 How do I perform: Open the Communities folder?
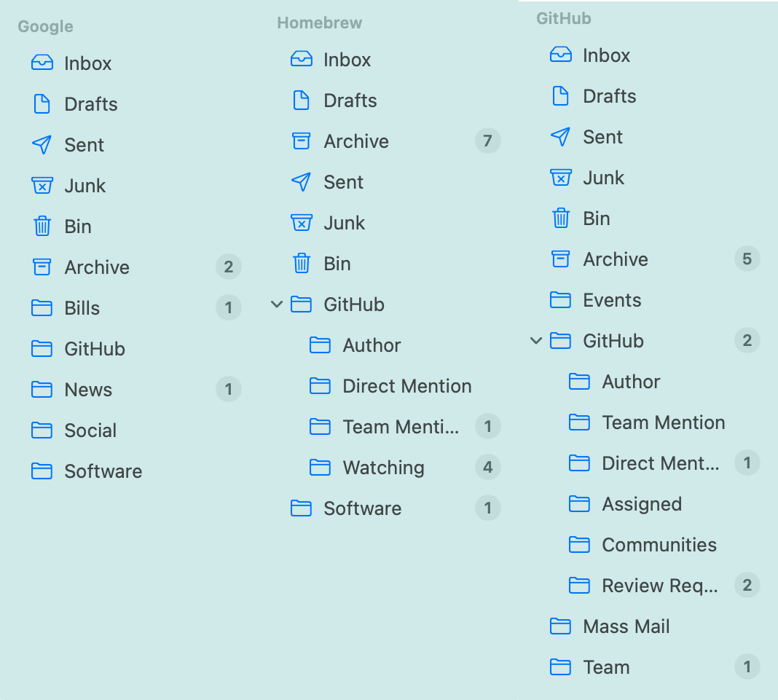point(659,545)
